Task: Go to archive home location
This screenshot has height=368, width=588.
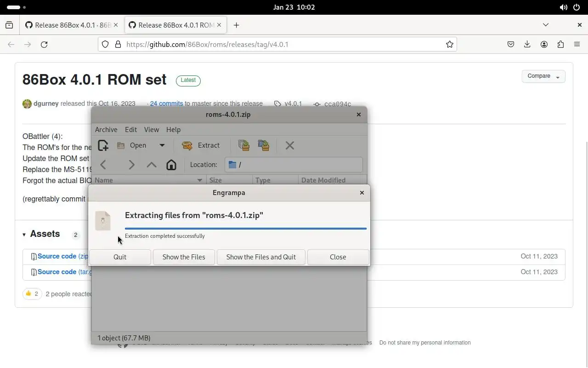Action: tap(171, 165)
